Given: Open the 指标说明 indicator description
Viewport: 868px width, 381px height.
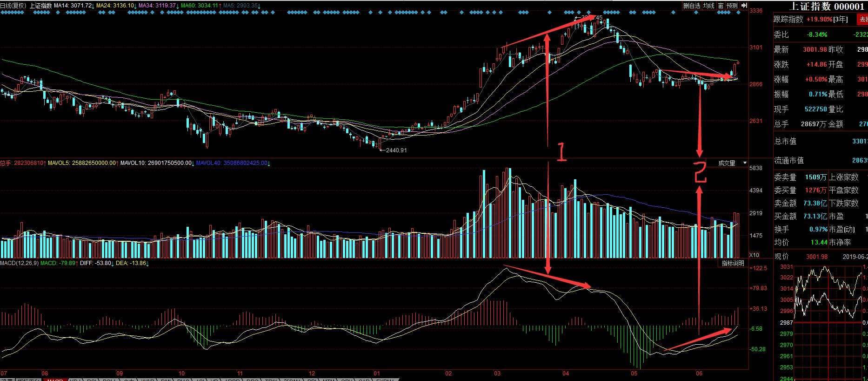Looking at the screenshot, I should pos(733,263).
